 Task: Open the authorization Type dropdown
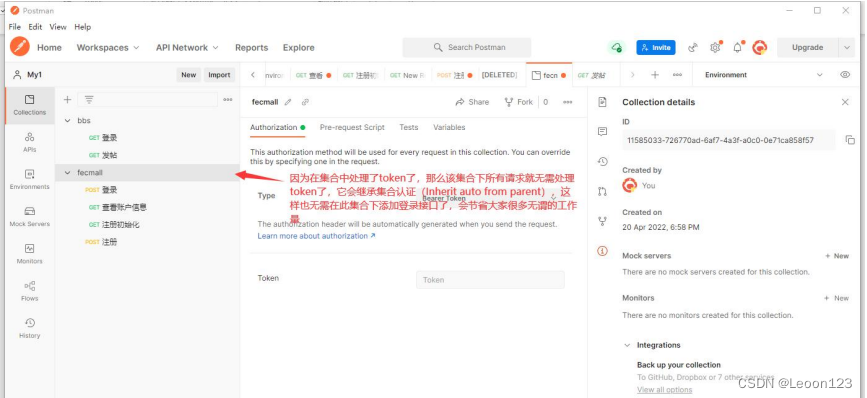point(490,197)
